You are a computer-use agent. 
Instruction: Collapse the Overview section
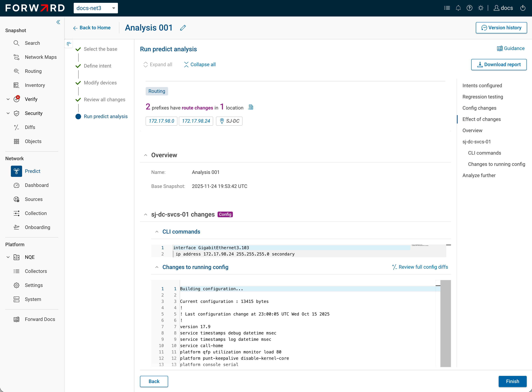tap(145, 155)
